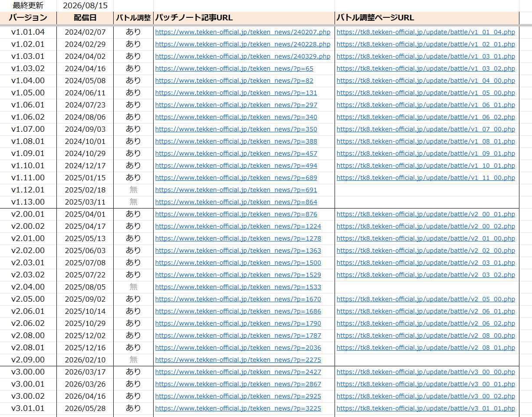
Task: Open battle adjustment link v3_00_02.php
Action: 426,396
